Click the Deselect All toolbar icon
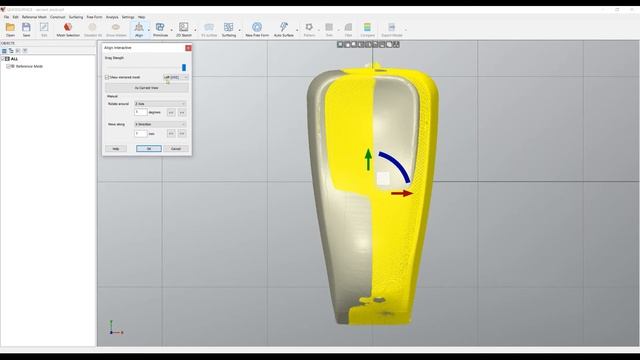Viewport: 640px width, 360px height. coord(92,27)
